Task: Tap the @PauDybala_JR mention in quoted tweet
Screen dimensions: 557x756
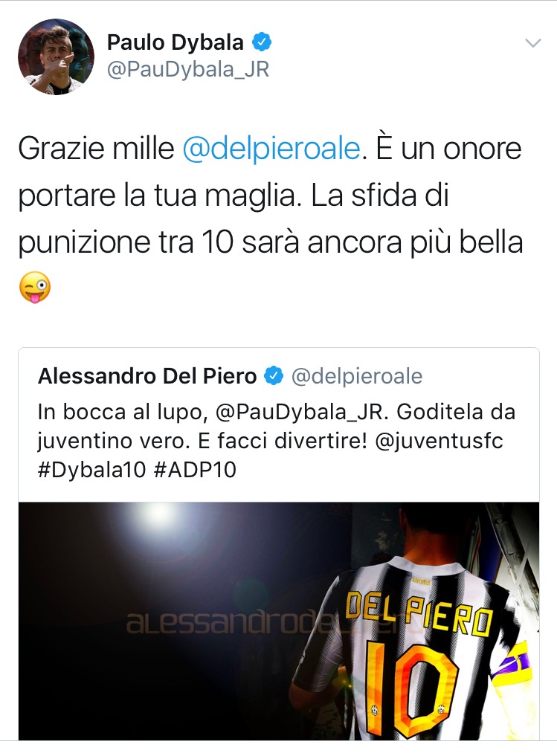Action: click(298, 412)
